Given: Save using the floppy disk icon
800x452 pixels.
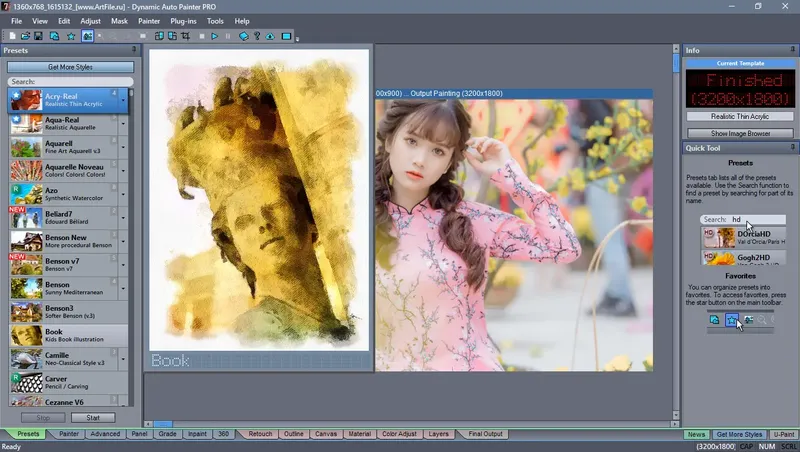Looking at the screenshot, I should 40,36.
